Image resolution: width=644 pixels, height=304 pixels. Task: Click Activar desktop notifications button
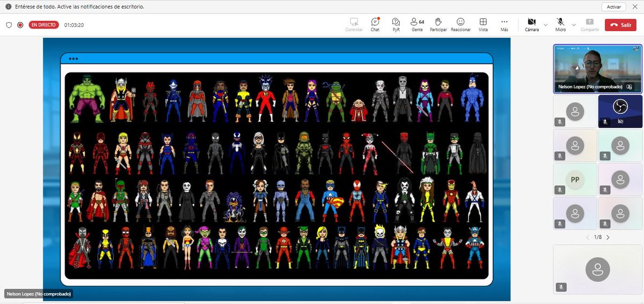pyautogui.click(x=614, y=7)
